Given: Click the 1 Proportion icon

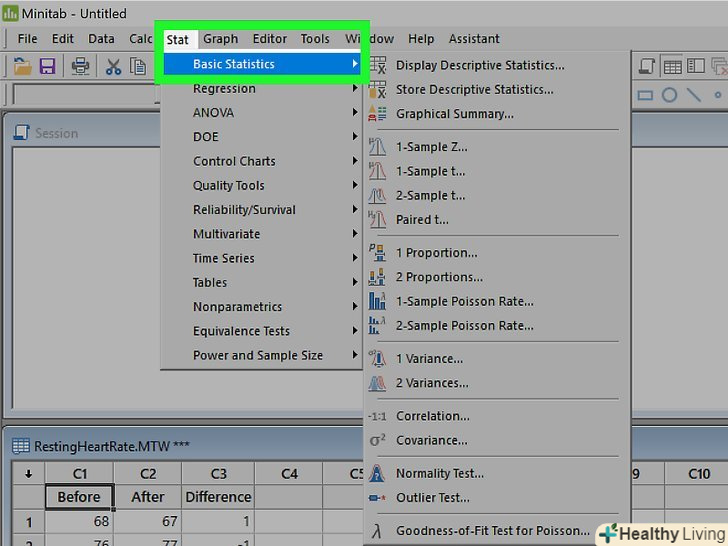Looking at the screenshot, I should [x=377, y=253].
